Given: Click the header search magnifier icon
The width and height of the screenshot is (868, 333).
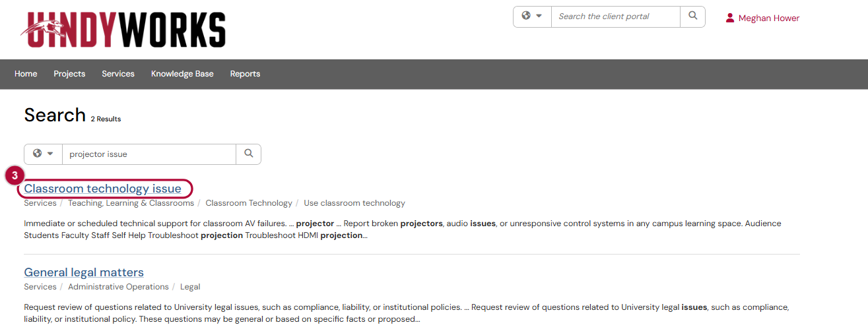Looking at the screenshot, I should [692, 16].
